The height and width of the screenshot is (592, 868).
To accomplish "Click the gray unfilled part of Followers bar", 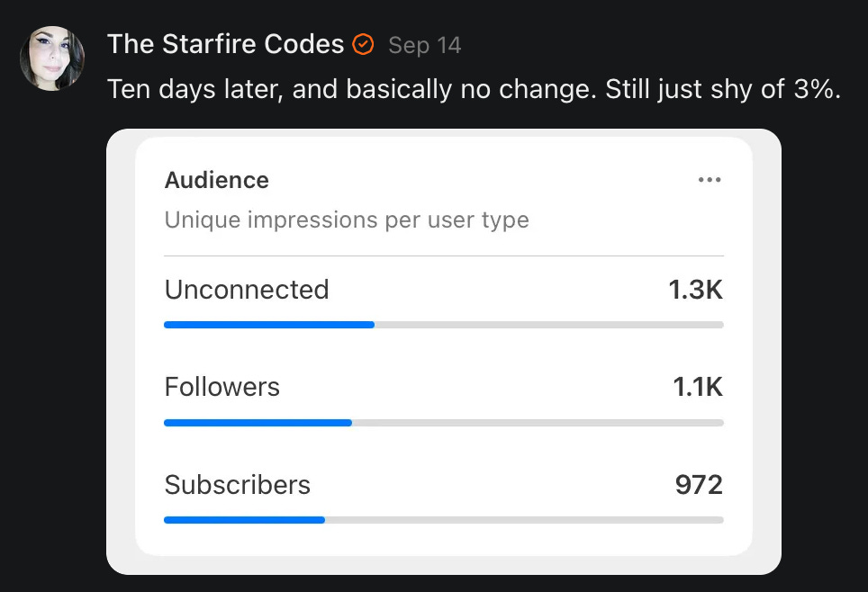I will click(538, 422).
